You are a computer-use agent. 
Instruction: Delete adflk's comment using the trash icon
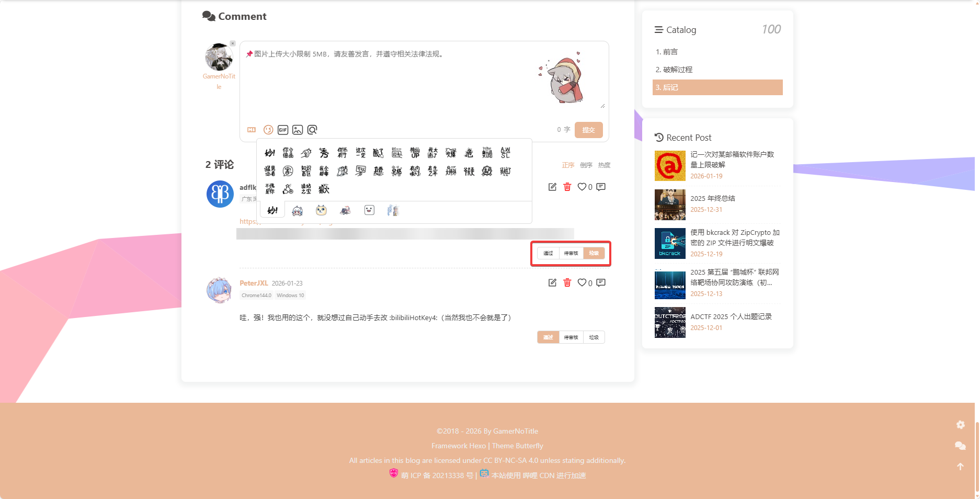(x=567, y=187)
